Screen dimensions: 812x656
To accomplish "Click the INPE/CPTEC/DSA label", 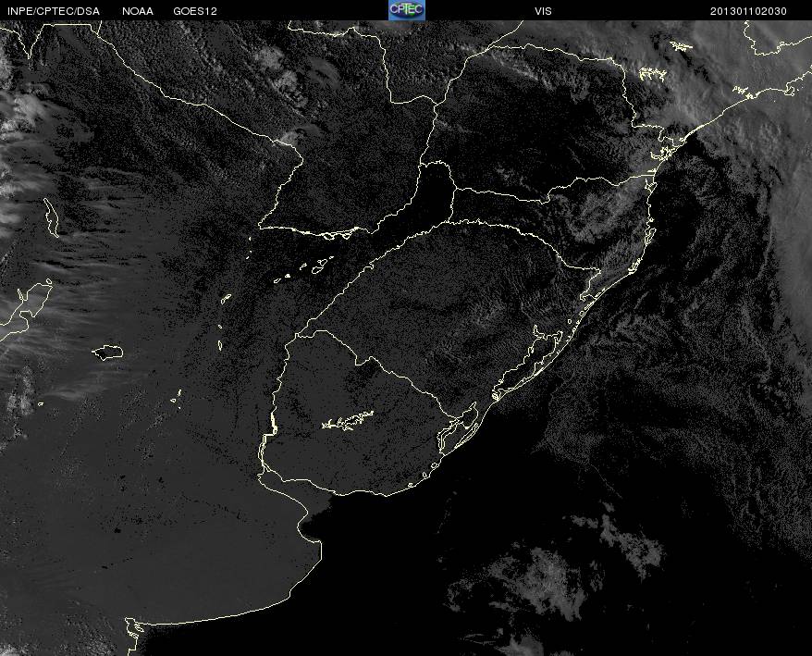I will coord(54,10).
